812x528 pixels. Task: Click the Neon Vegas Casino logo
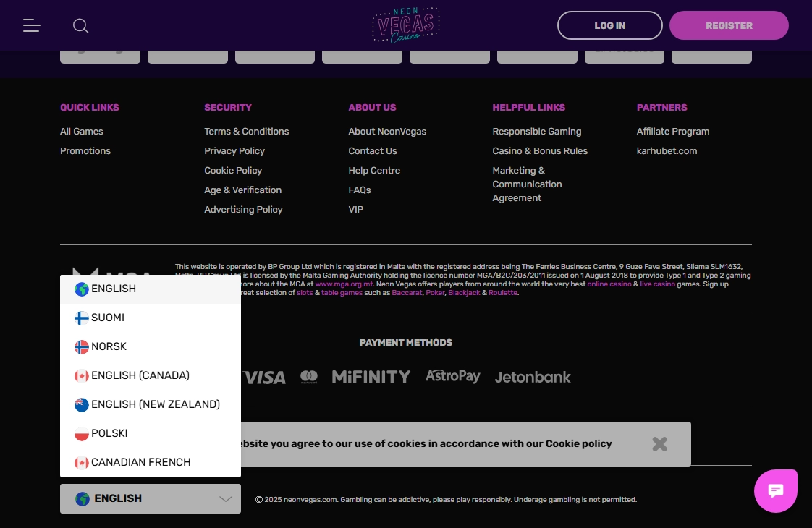406,25
